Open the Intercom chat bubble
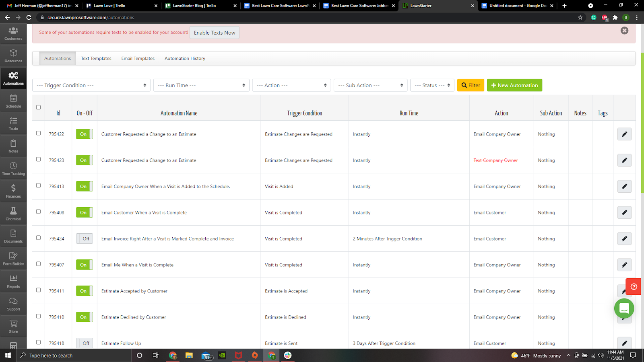The width and height of the screenshot is (644, 362). click(624, 309)
